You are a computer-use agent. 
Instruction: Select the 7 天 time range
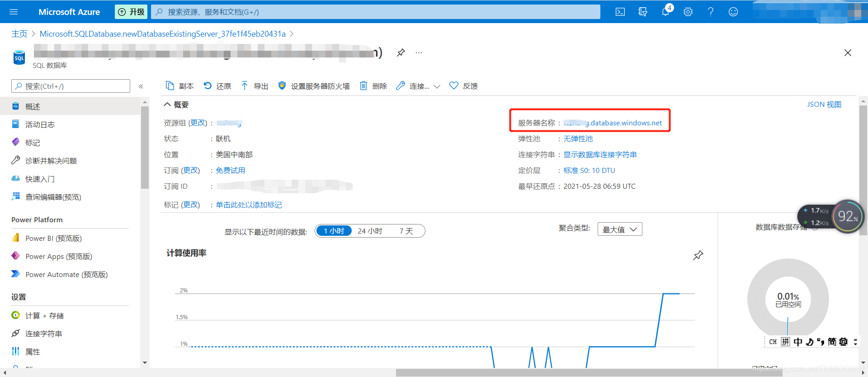pos(406,231)
